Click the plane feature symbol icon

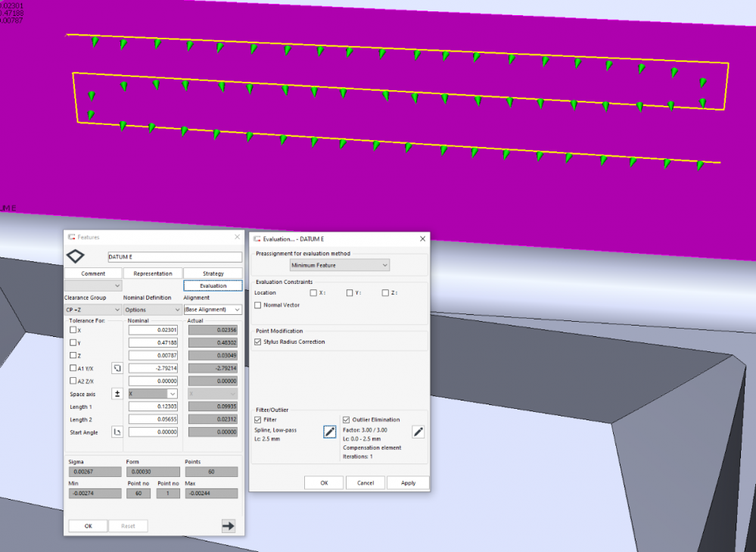[76, 257]
